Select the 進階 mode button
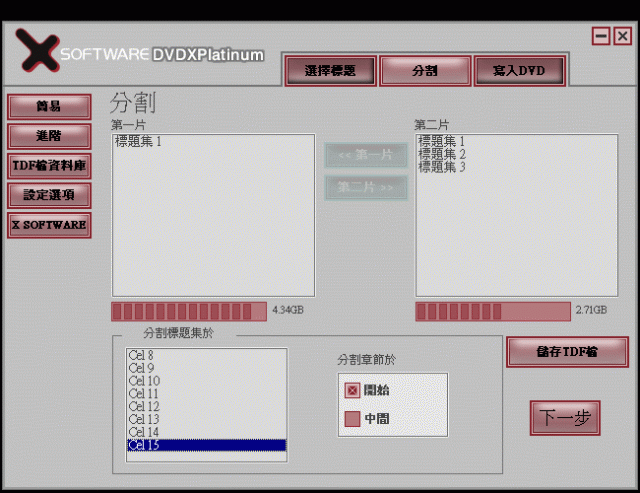 pyautogui.click(x=49, y=136)
